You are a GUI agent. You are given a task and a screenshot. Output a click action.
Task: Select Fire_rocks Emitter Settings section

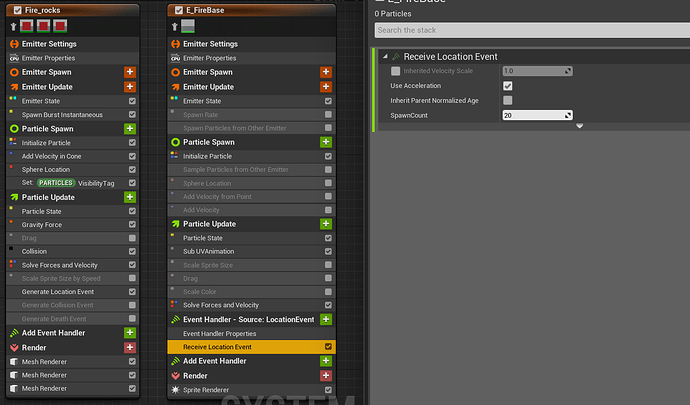73,44
